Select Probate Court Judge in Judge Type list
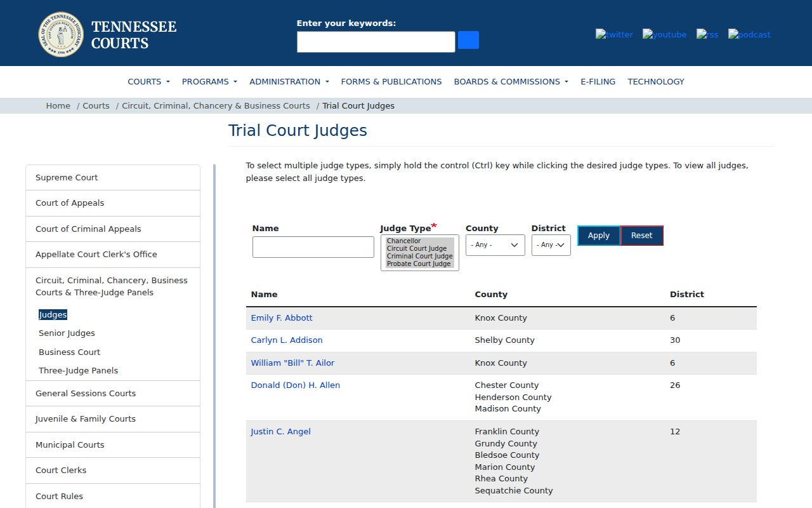Viewport: 812px width, 508px height. pos(419,264)
